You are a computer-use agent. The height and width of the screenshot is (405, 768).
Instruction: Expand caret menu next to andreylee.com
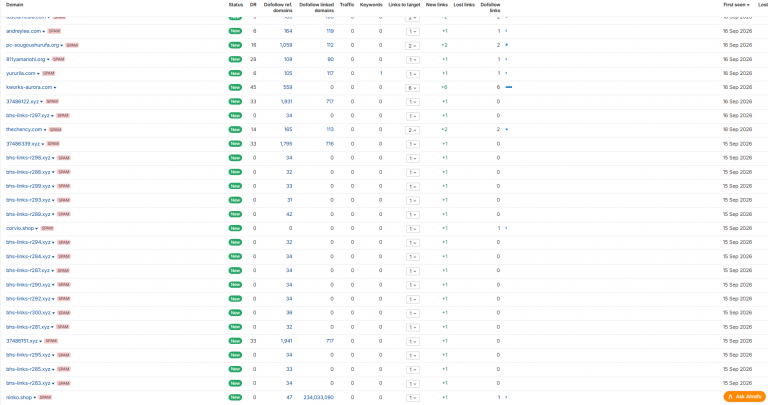(44, 31)
